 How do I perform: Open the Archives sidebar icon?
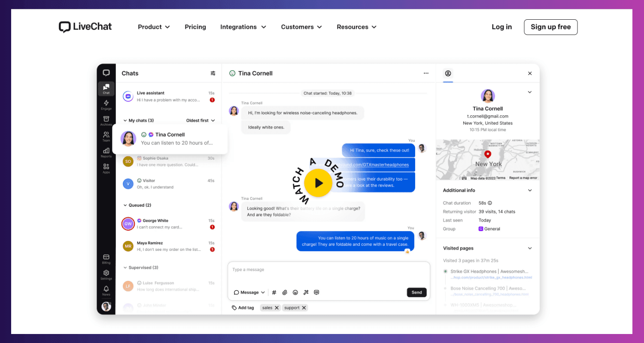click(106, 120)
